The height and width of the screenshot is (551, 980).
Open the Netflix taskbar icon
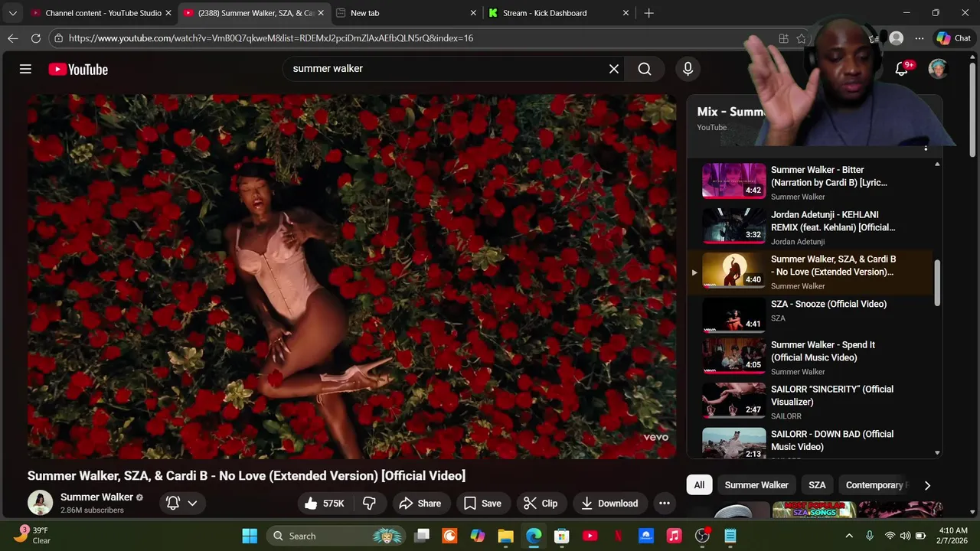pos(618,536)
